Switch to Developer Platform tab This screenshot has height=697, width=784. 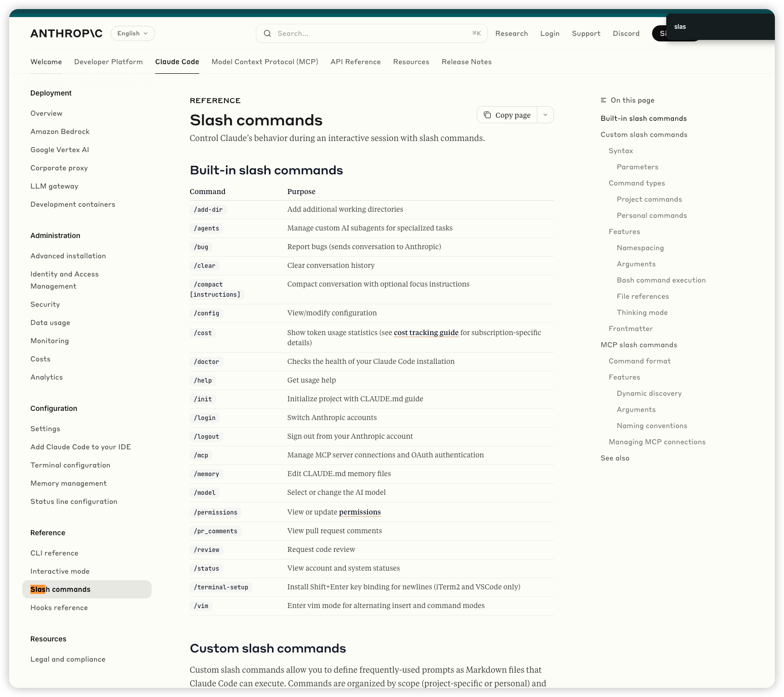point(109,62)
